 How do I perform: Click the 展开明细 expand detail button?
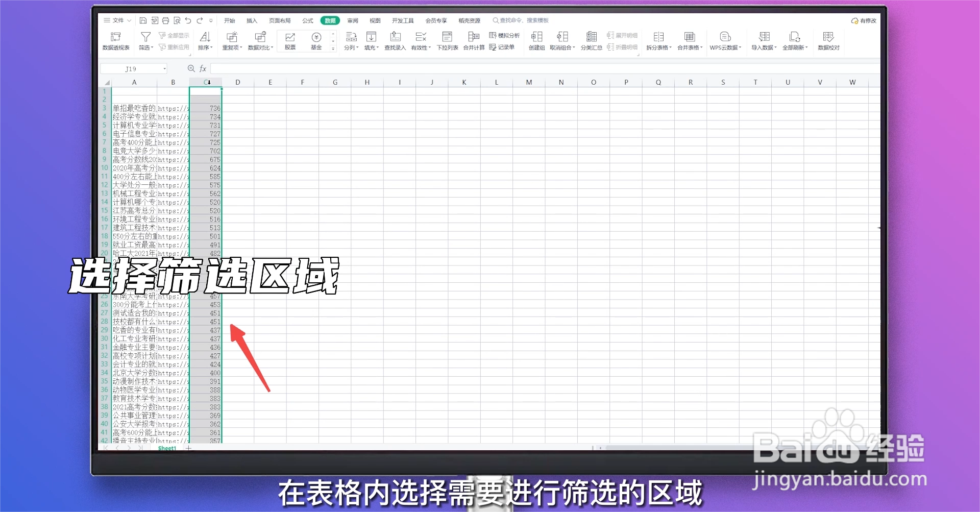pos(622,35)
